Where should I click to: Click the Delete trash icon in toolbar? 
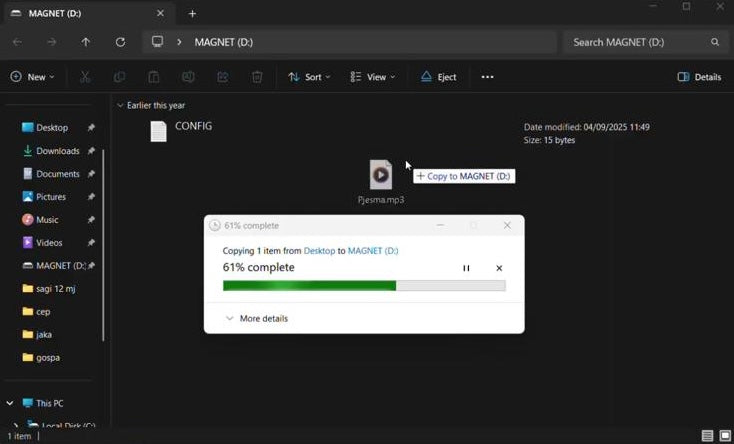point(257,77)
